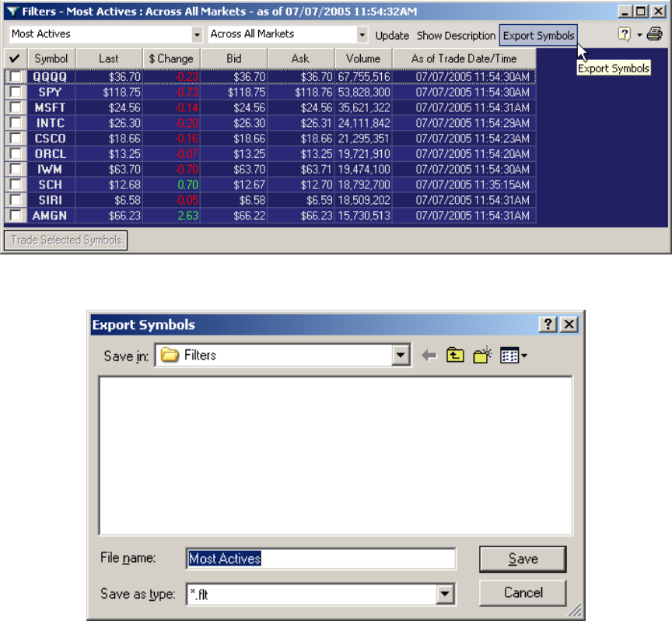Expand the Save in folder dropdown
This screenshot has height=621, width=672.
[401, 355]
